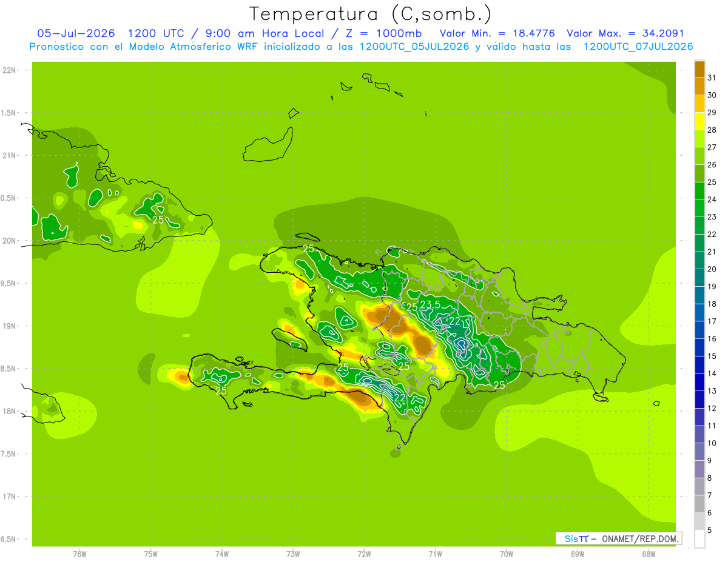This screenshot has height=562, width=728.
Task: Click the 'Sisπ – ONAMET/REP.DOM.' credit label
Action: (x=619, y=538)
